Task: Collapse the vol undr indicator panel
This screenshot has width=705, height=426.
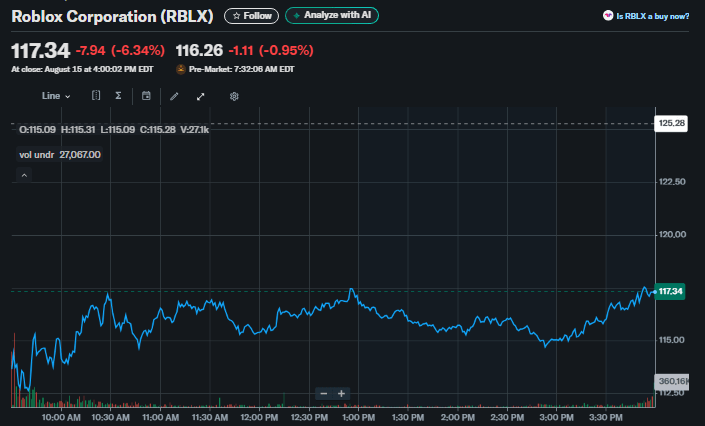Action: (x=24, y=175)
